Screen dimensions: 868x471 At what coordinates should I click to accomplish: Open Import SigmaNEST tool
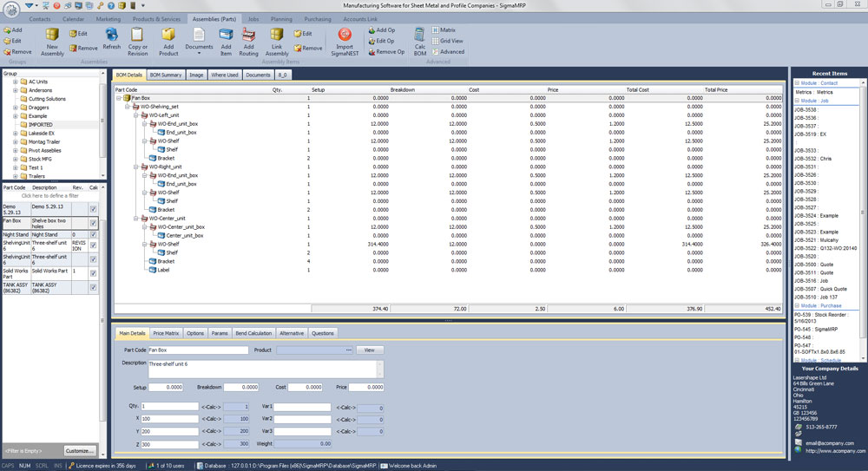[345, 35]
